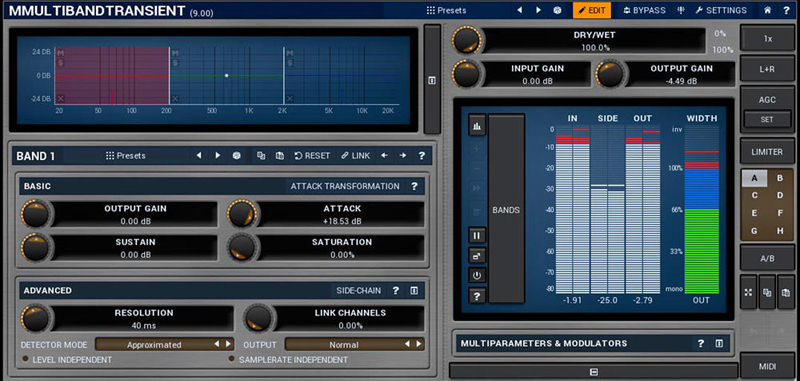Load next preset with title bar right arrow
The width and height of the screenshot is (800, 381).
pos(538,10)
